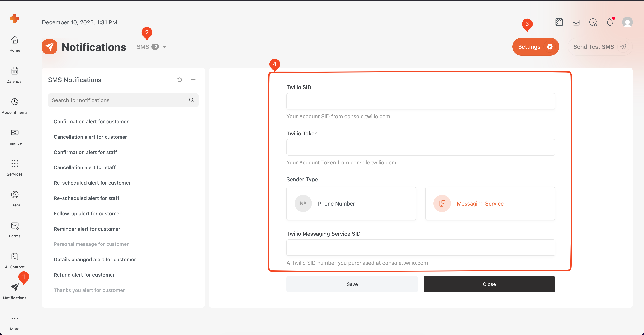Click the refresh icon in SMS Notifications
The image size is (644, 335).
179,80
